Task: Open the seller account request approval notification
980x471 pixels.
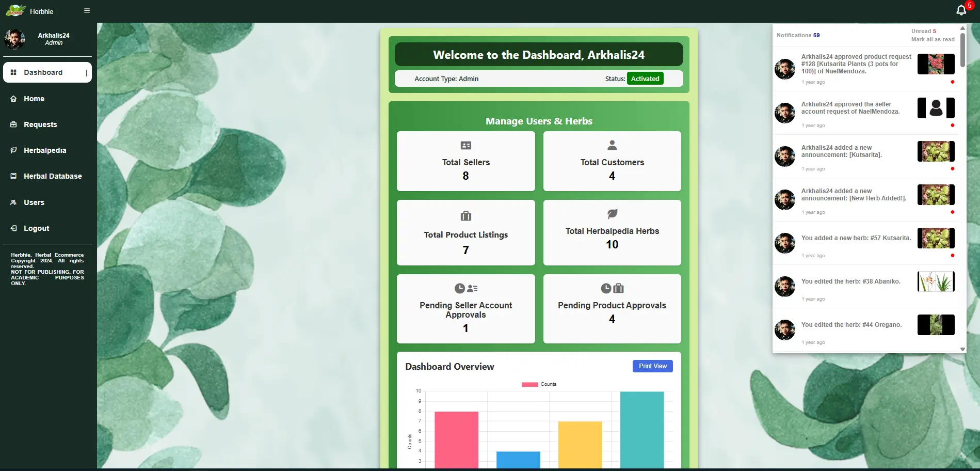Action: tap(865, 113)
